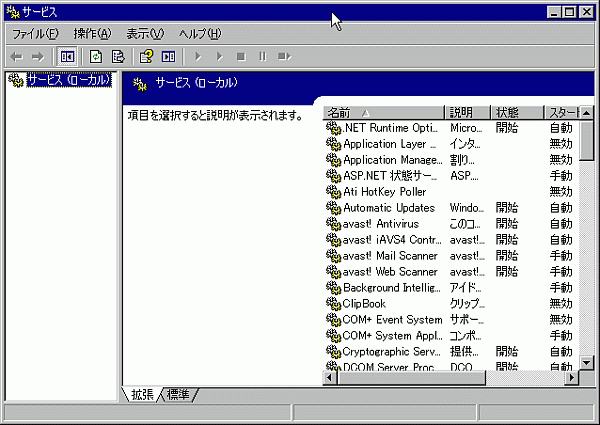600x425 pixels.
Task: Click the second play arrow icon
Action: [x=219, y=57]
